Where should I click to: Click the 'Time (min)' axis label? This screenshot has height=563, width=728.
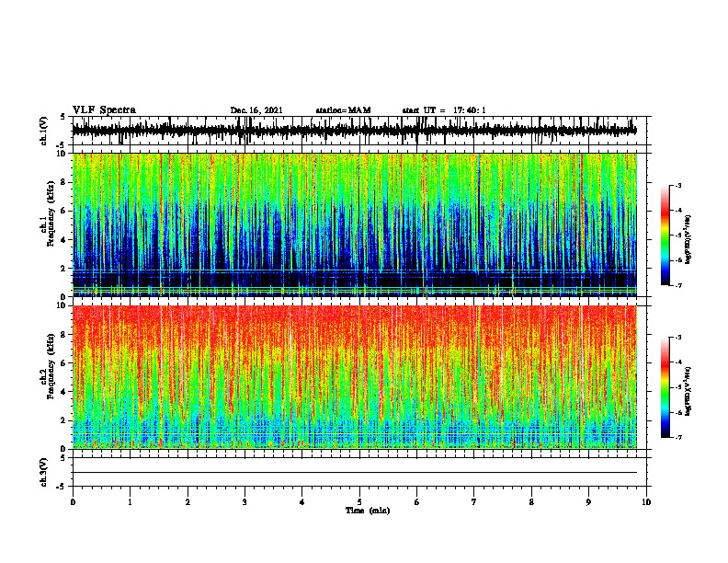point(368,511)
